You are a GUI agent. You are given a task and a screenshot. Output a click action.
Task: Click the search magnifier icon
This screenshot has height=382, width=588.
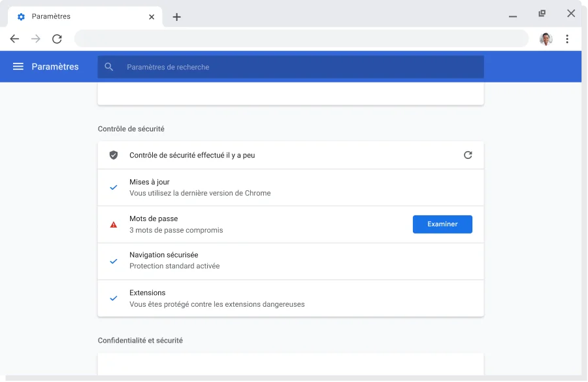109,67
